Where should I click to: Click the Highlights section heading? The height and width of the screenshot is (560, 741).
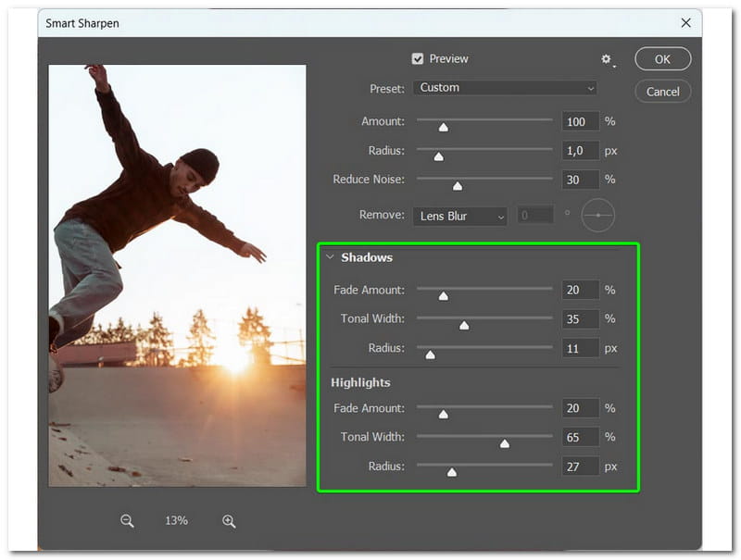360,382
